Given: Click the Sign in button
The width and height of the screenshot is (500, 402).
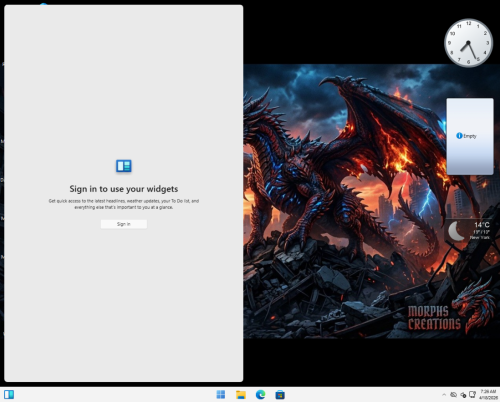Looking at the screenshot, I should click(124, 224).
